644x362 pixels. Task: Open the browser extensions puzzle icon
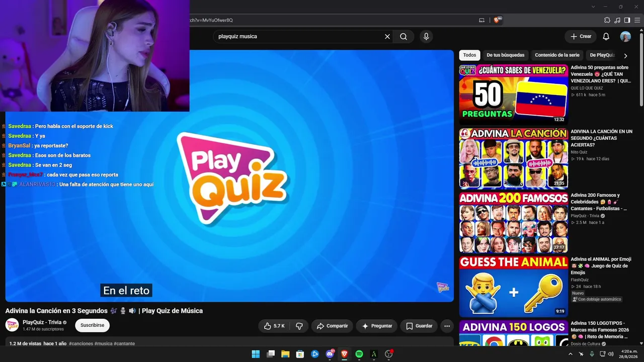pos(607,20)
